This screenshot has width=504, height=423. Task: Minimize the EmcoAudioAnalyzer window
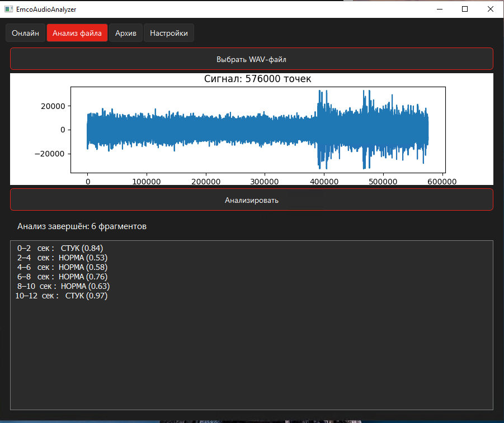pyautogui.click(x=440, y=9)
